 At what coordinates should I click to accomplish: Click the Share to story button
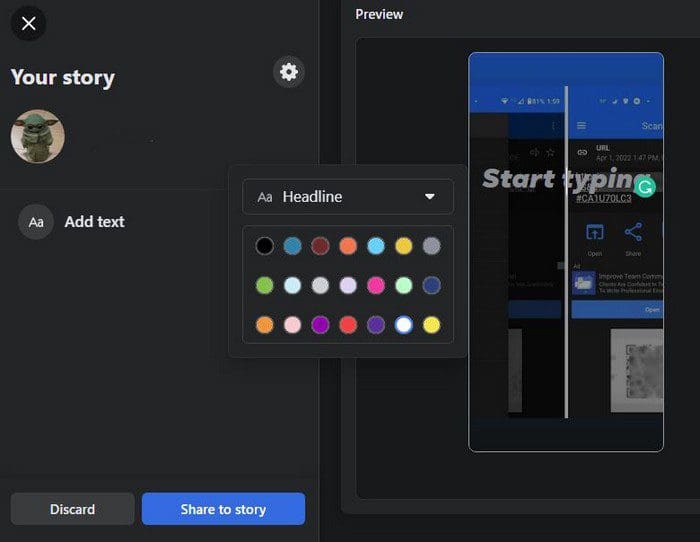click(x=223, y=509)
